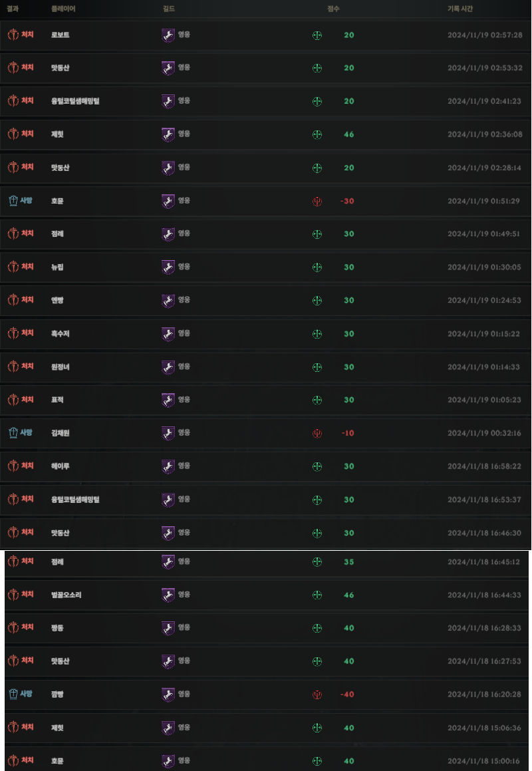The width and height of the screenshot is (532, 771).
Task: Click the kill icon in the 흑수저 row
Action: click(13, 333)
